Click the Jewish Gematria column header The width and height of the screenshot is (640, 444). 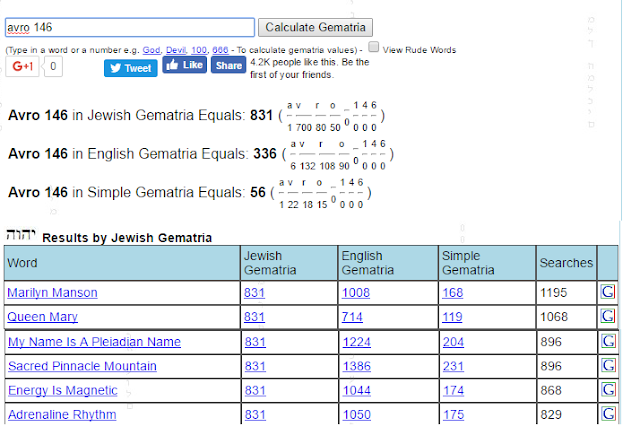tap(289, 263)
